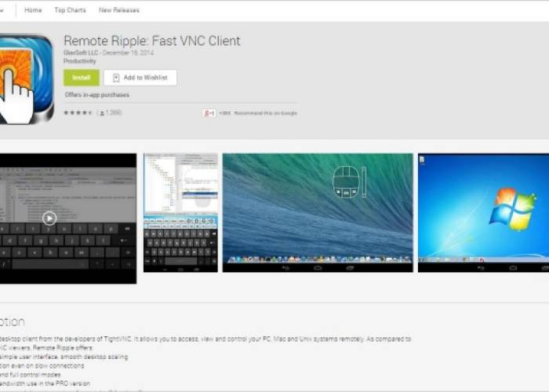The width and height of the screenshot is (549, 392).
Task: Open the New Releases tab
Action: (x=119, y=10)
